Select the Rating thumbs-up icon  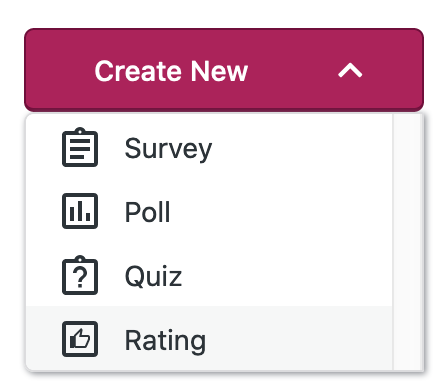pyautogui.click(x=80, y=339)
